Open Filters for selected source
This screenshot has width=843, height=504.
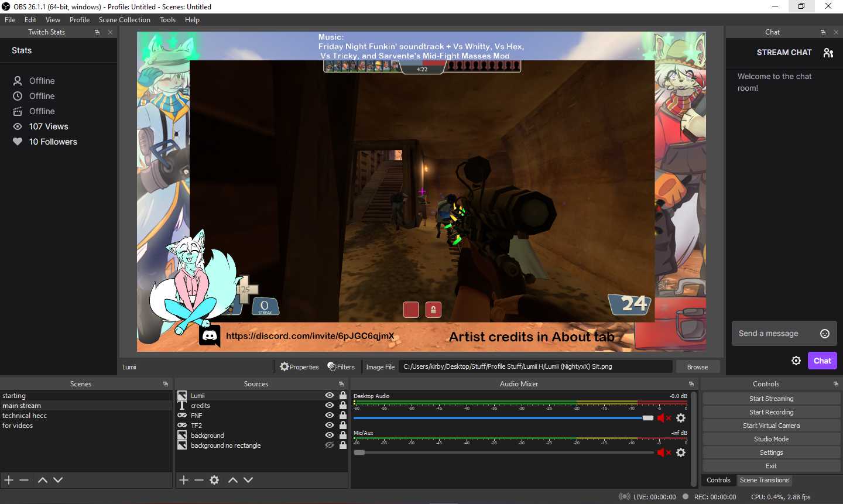coord(341,367)
